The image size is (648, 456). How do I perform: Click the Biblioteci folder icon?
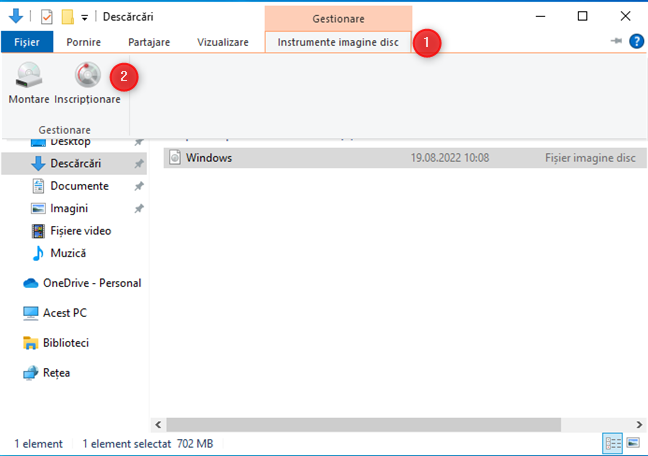tap(31, 343)
